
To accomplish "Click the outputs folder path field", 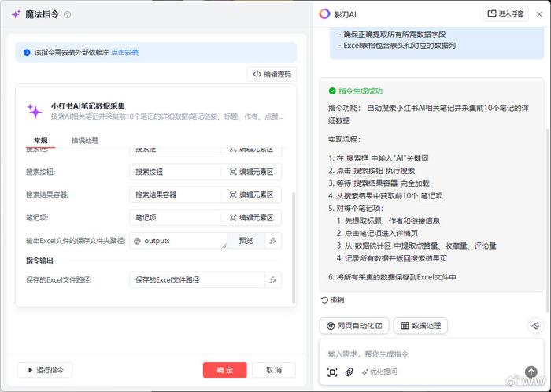I will (x=179, y=241).
